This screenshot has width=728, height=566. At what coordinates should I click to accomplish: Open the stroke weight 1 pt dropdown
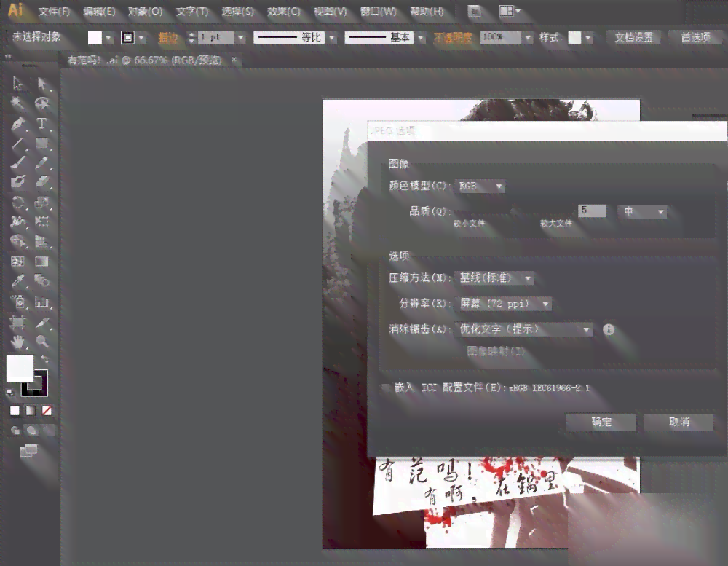pyautogui.click(x=240, y=38)
